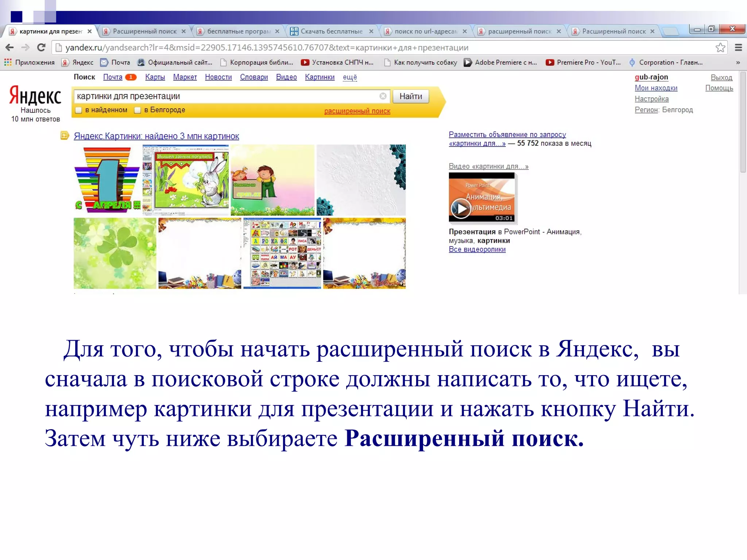
Task: Toggle the в найденном checkbox
Action: pos(78,110)
